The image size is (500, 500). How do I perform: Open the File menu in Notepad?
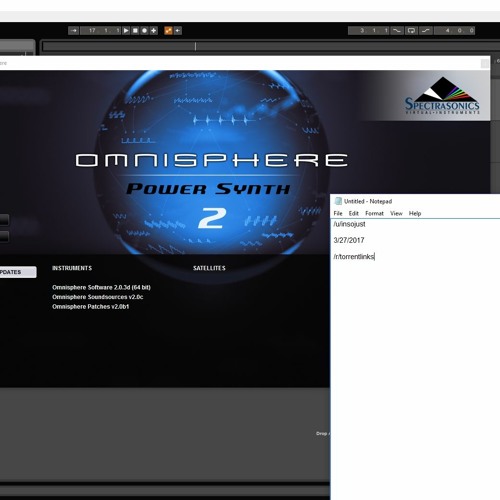point(338,213)
